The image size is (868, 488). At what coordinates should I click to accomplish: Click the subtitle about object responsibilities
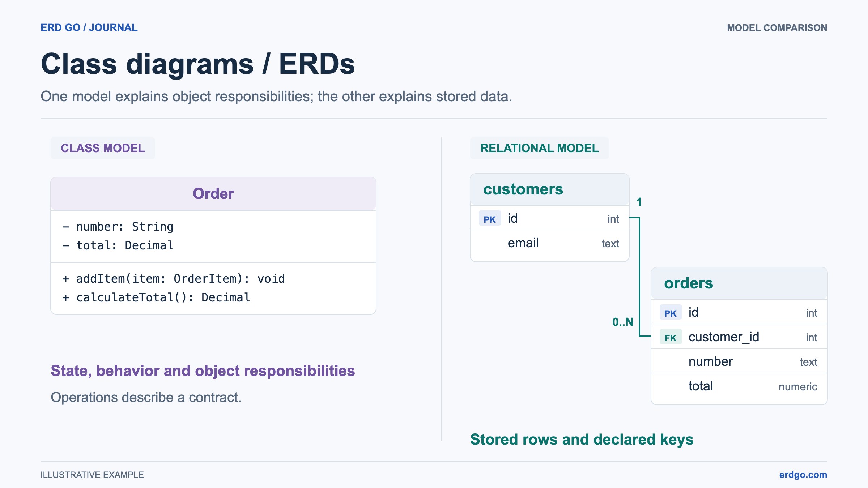coord(276,97)
